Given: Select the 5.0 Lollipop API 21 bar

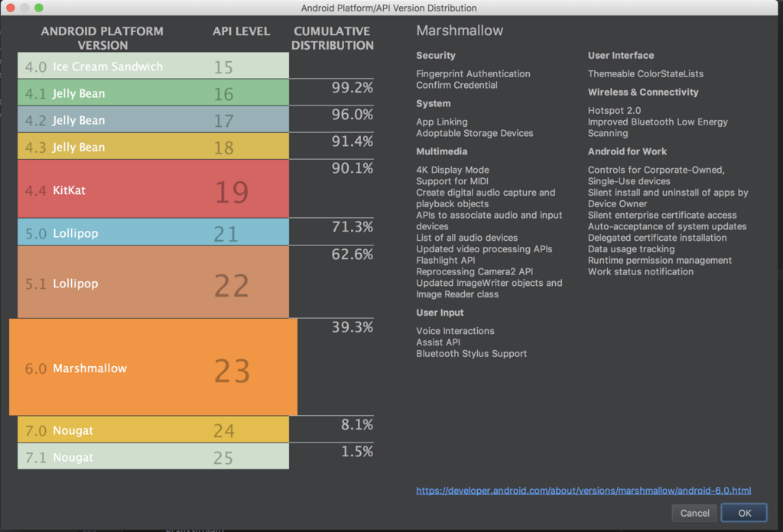Looking at the screenshot, I should [x=153, y=232].
